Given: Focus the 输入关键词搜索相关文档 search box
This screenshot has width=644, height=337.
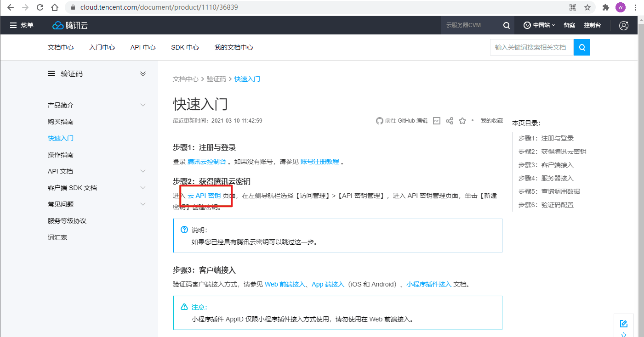Looking at the screenshot, I should (532, 47).
